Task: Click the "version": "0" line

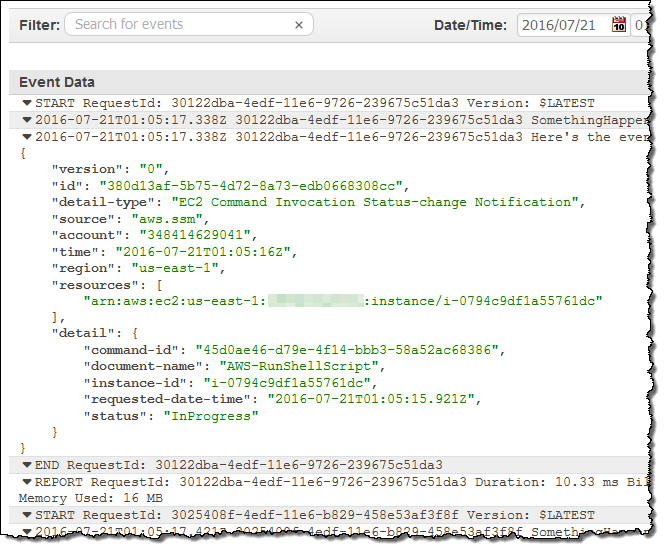Action: coord(110,169)
